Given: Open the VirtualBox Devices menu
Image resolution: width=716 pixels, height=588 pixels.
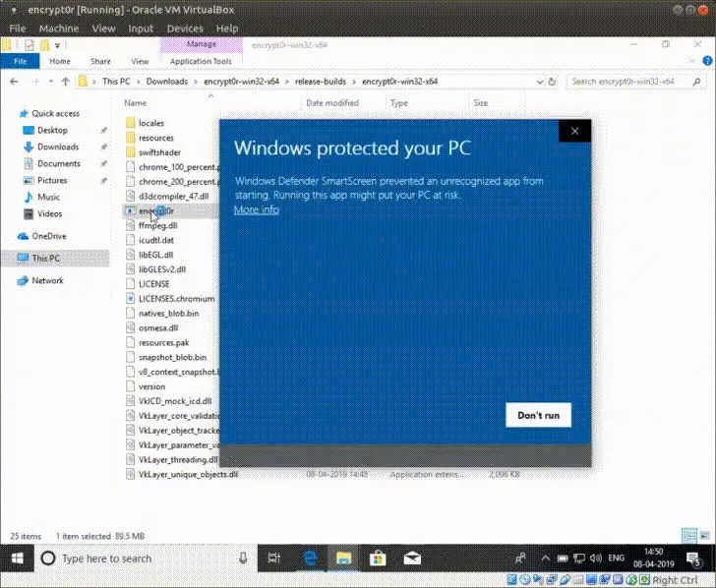Looking at the screenshot, I should [x=185, y=29].
